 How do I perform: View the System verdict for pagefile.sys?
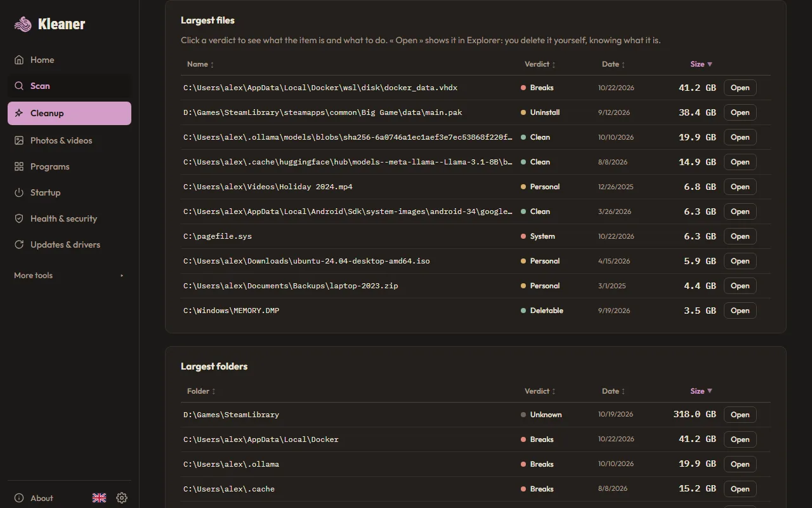pos(538,236)
